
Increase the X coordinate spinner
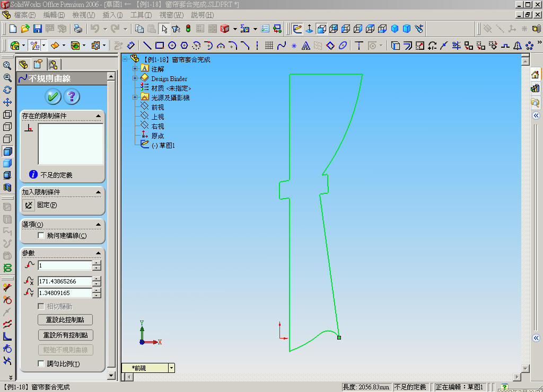coord(97,279)
